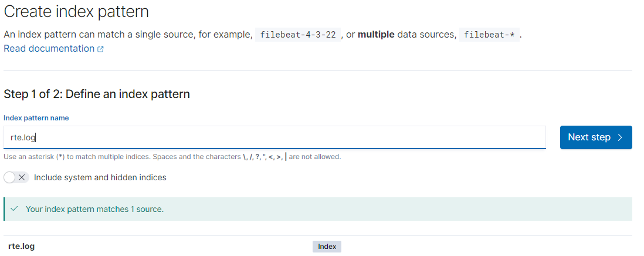Viewport: 644px width, 256px height.
Task: Click the 'Include system and hidden indices' label text
Action: tap(100, 177)
